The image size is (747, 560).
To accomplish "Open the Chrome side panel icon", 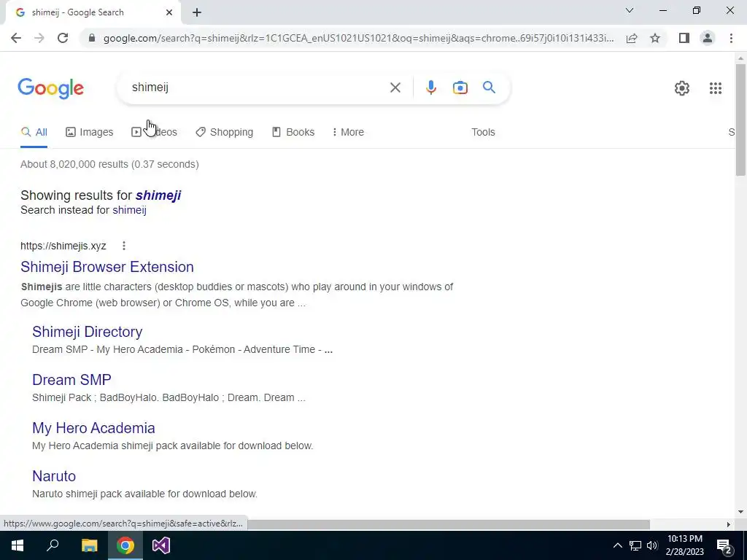I will (684, 38).
